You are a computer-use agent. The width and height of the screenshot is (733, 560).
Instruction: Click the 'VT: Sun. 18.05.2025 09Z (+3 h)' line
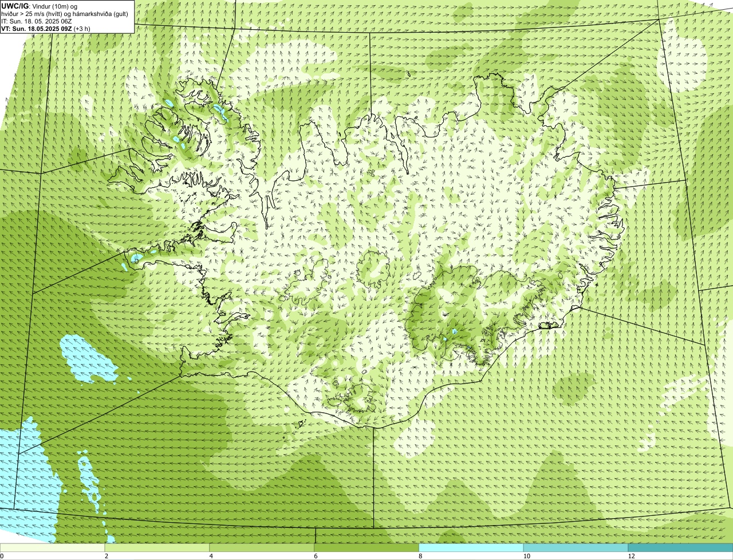pyautogui.click(x=46, y=29)
